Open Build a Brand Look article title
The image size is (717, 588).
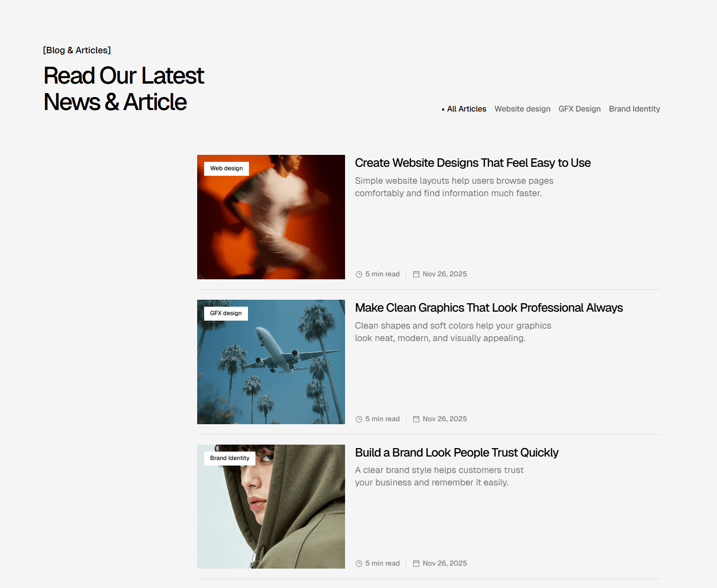coord(457,453)
